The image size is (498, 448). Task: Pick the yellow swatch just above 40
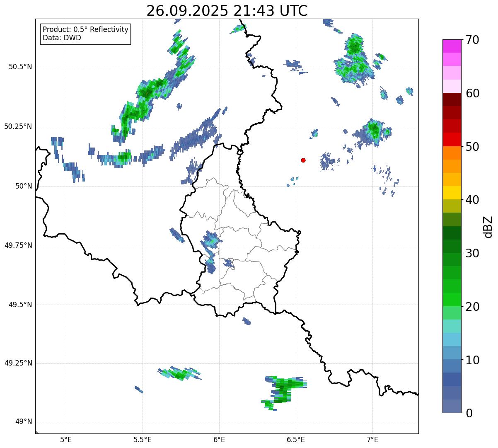(x=452, y=193)
